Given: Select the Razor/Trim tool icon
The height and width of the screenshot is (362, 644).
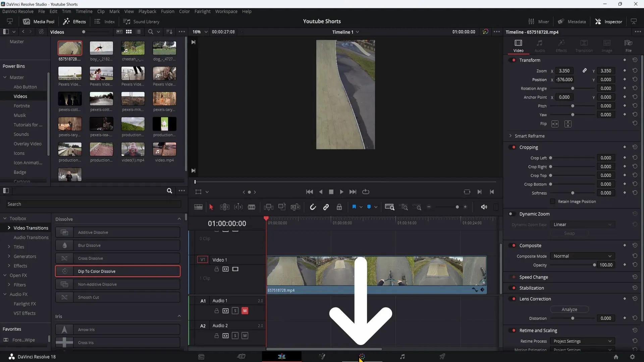Looking at the screenshot, I should coord(252,207).
